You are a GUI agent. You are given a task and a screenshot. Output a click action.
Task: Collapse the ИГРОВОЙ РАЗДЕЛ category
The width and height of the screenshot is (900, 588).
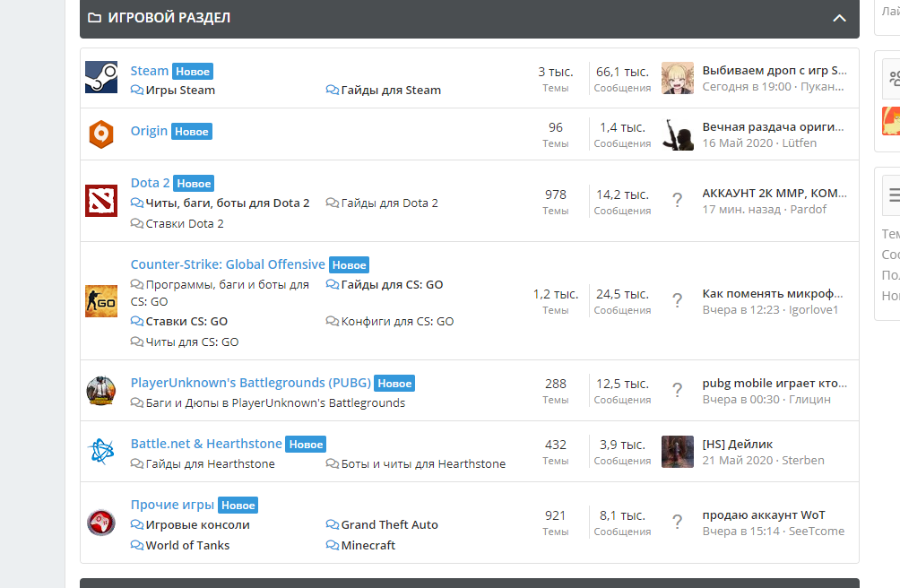(x=839, y=18)
